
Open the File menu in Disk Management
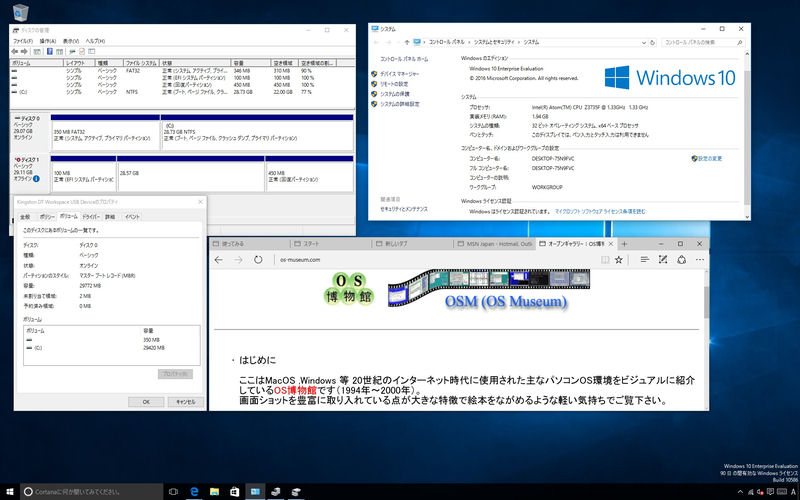[x=23, y=41]
